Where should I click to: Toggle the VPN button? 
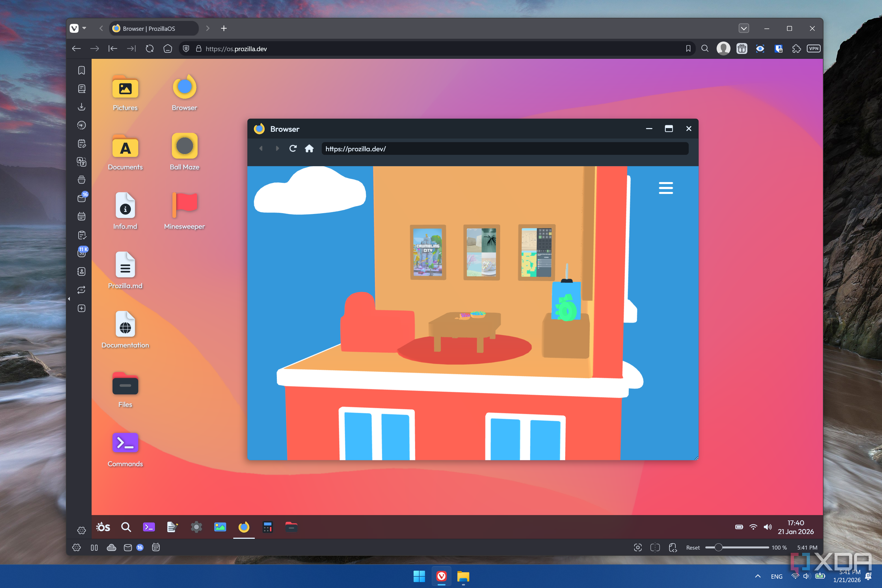813,49
